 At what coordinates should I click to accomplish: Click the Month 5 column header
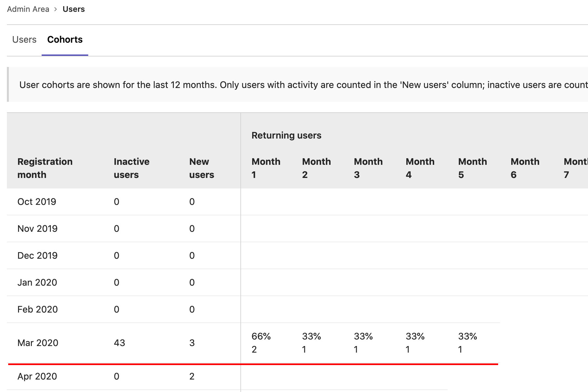click(473, 168)
